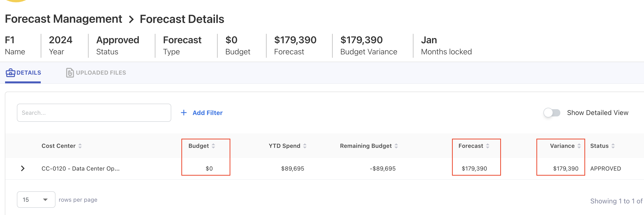Sort by YTD Spend arrows icon
The image size is (644, 215).
point(305,146)
